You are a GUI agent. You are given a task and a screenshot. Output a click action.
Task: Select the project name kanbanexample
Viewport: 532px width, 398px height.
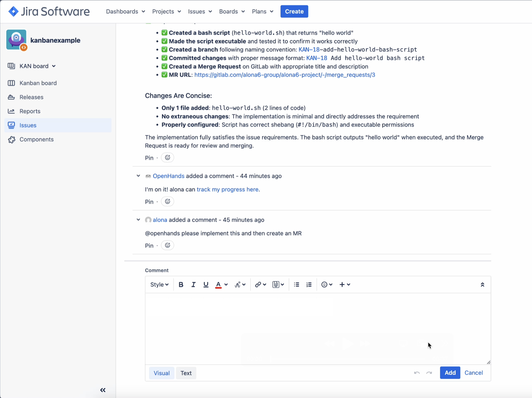55,40
